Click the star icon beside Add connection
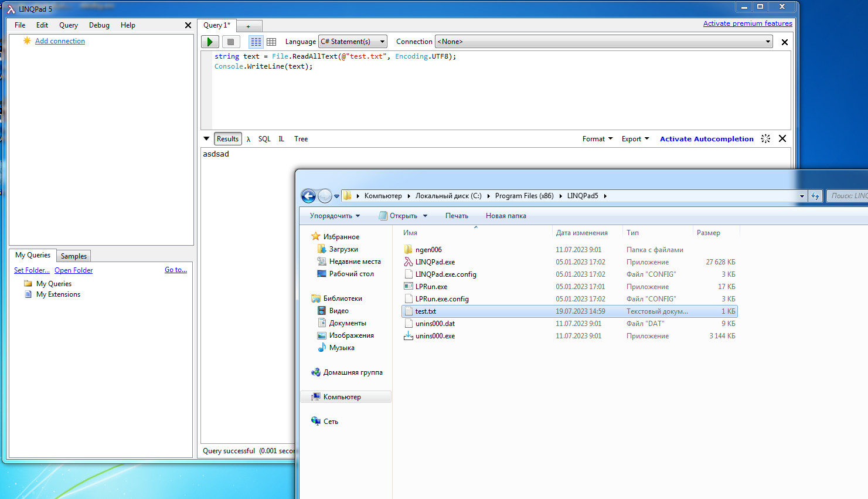Screen dimensions: 868x499 coord(27,40)
